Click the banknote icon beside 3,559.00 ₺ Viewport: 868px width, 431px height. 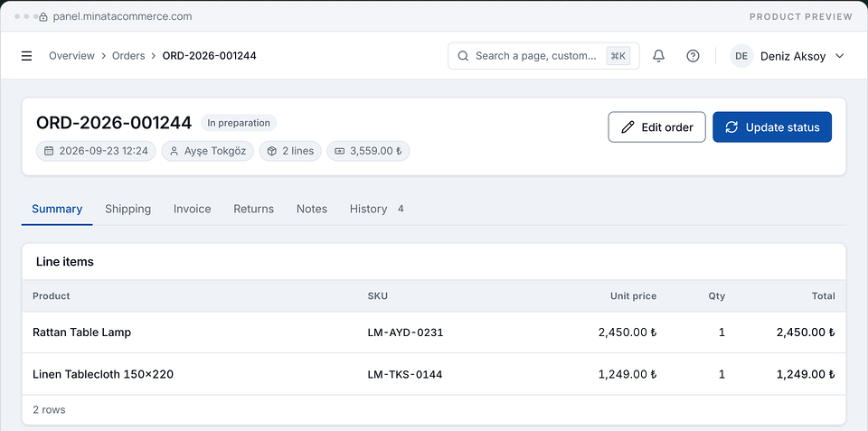pyautogui.click(x=339, y=151)
